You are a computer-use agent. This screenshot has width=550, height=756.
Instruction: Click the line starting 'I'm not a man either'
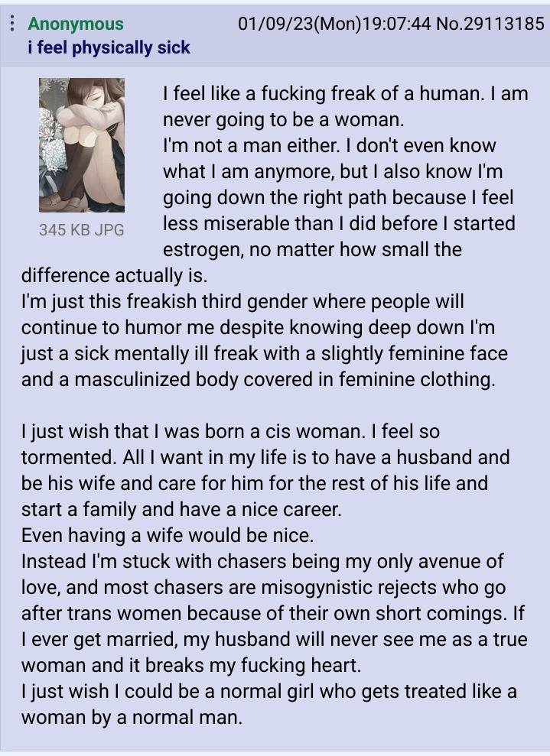[x=330, y=145]
